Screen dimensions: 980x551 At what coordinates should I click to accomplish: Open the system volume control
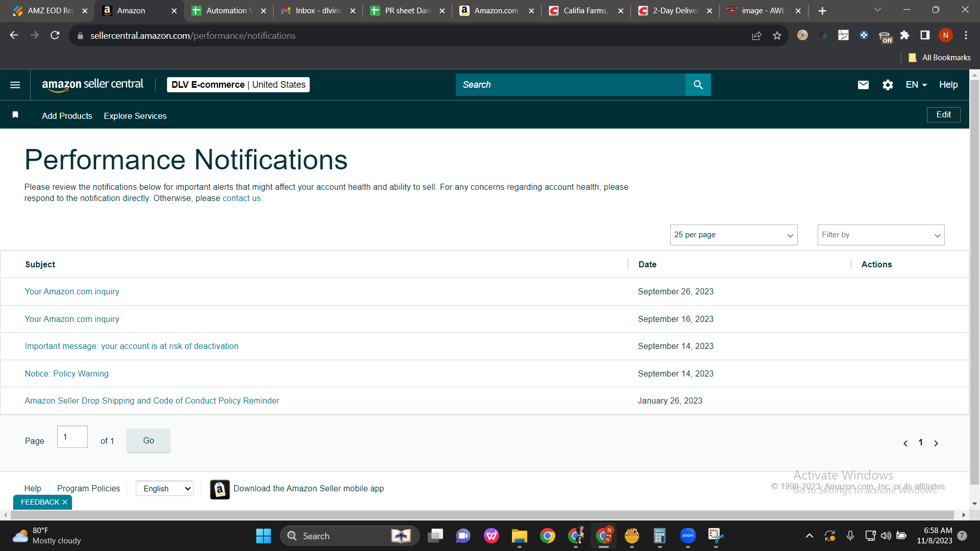(x=886, y=536)
